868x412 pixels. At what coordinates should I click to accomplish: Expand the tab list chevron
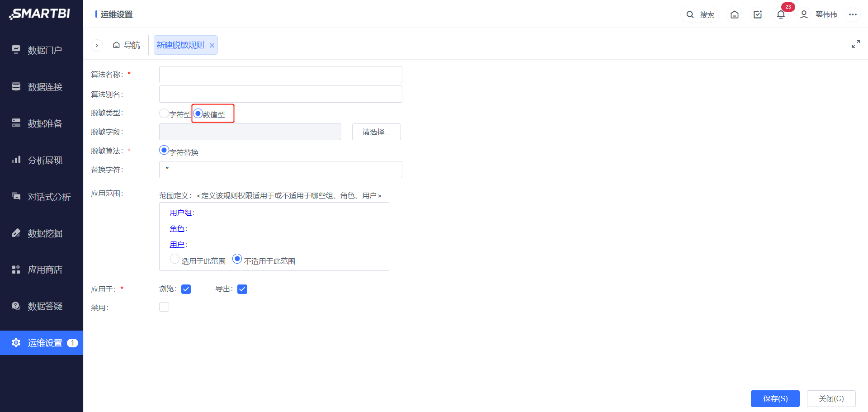pos(97,45)
